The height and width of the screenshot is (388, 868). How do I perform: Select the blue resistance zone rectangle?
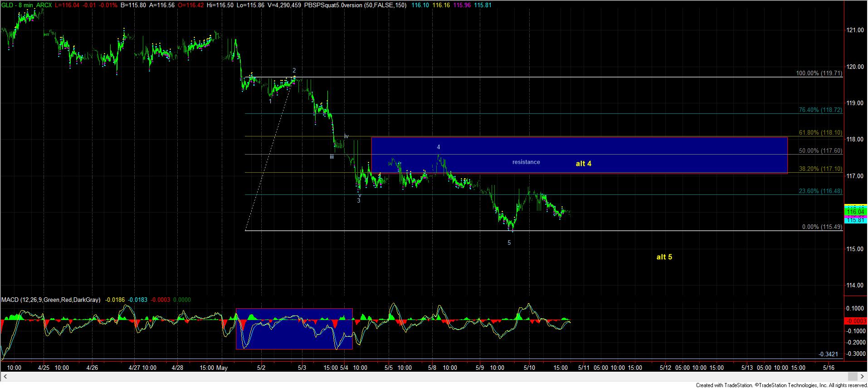pyautogui.click(x=579, y=155)
